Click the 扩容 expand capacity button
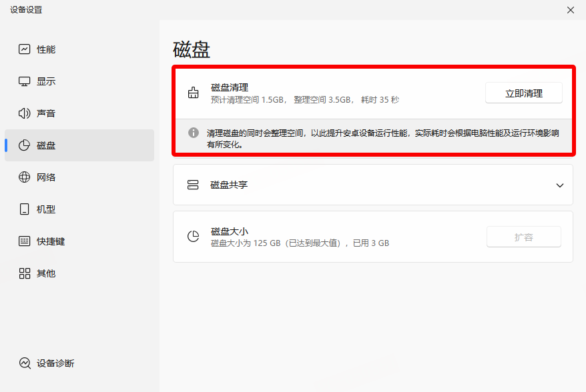 (x=523, y=237)
